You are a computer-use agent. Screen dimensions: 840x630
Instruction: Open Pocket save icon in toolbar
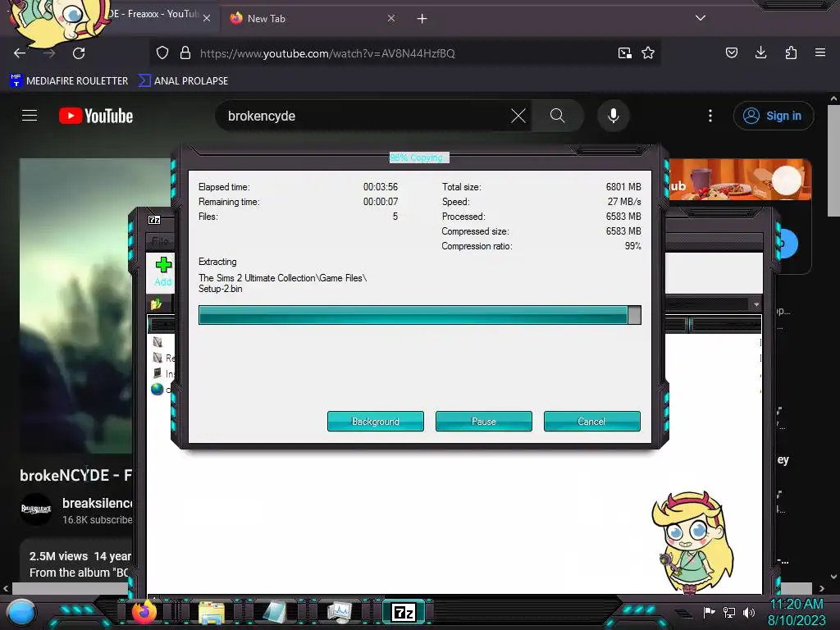[732, 52]
